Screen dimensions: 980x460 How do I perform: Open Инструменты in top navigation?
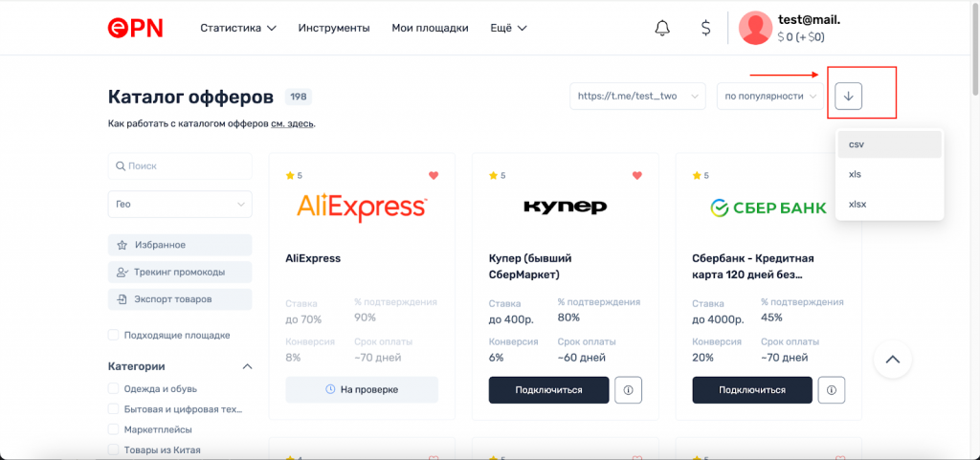[x=334, y=28]
